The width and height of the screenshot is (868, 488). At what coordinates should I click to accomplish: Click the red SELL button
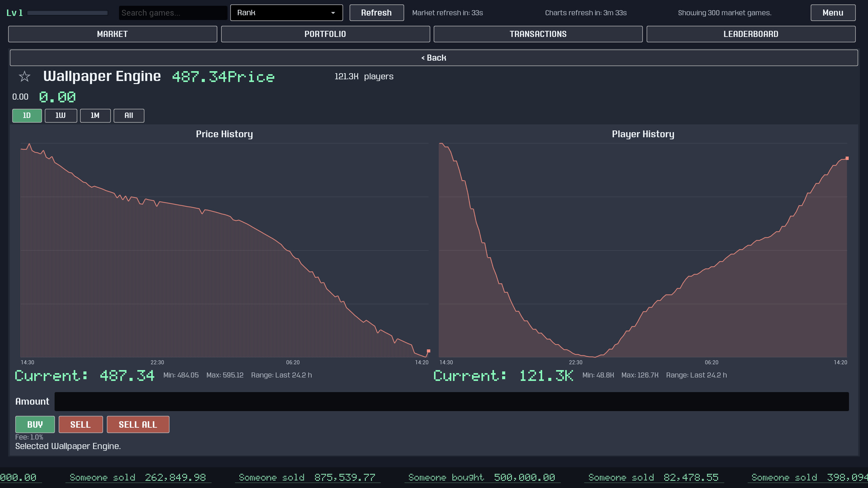pyautogui.click(x=81, y=424)
